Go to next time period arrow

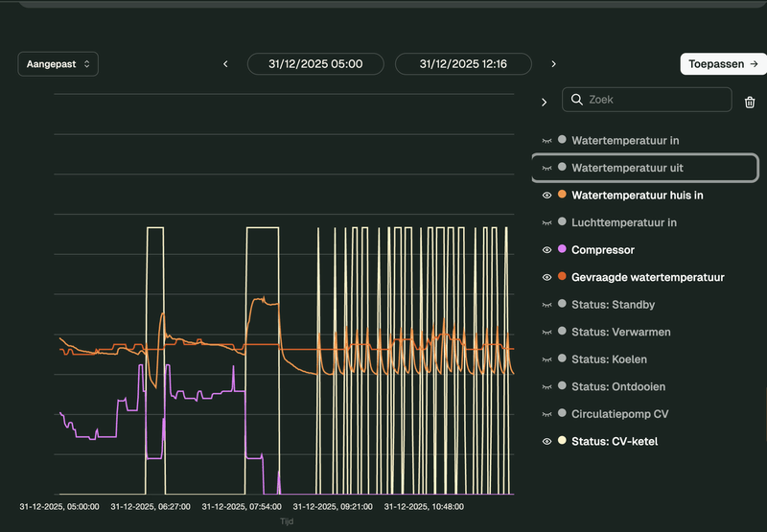(553, 64)
